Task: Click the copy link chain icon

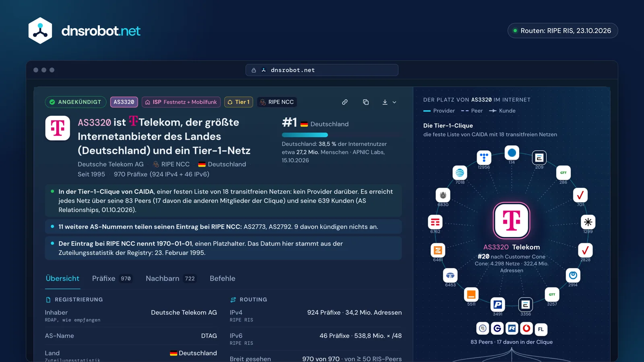Action: click(x=345, y=102)
